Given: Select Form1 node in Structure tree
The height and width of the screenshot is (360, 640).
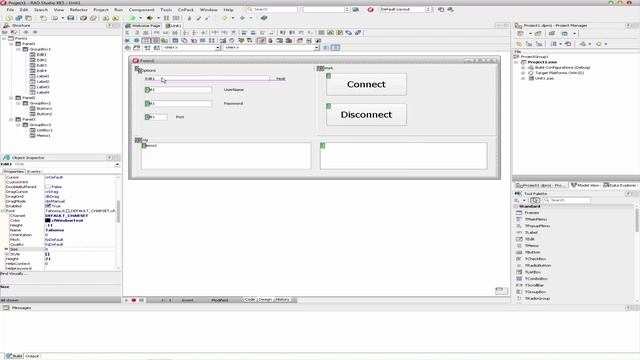Looking at the screenshot, I should 21,38.
